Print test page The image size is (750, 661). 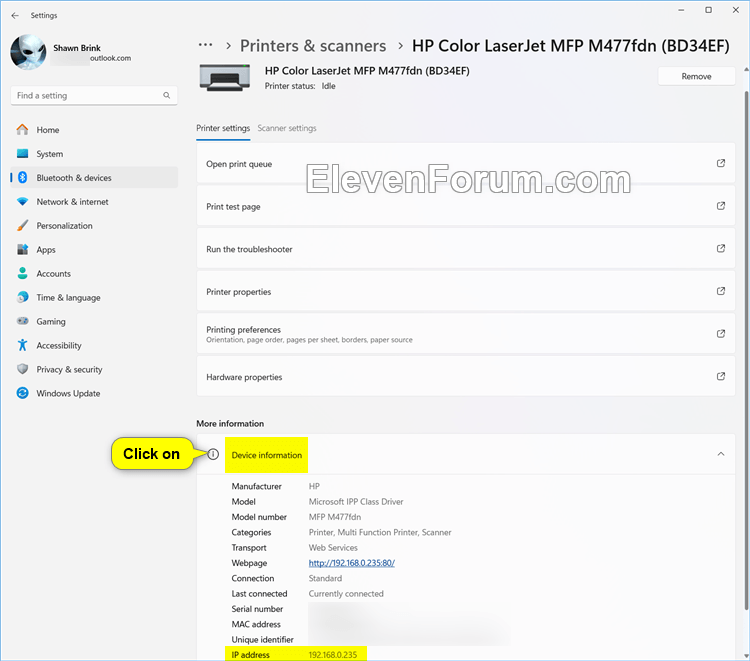click(465, 206)
